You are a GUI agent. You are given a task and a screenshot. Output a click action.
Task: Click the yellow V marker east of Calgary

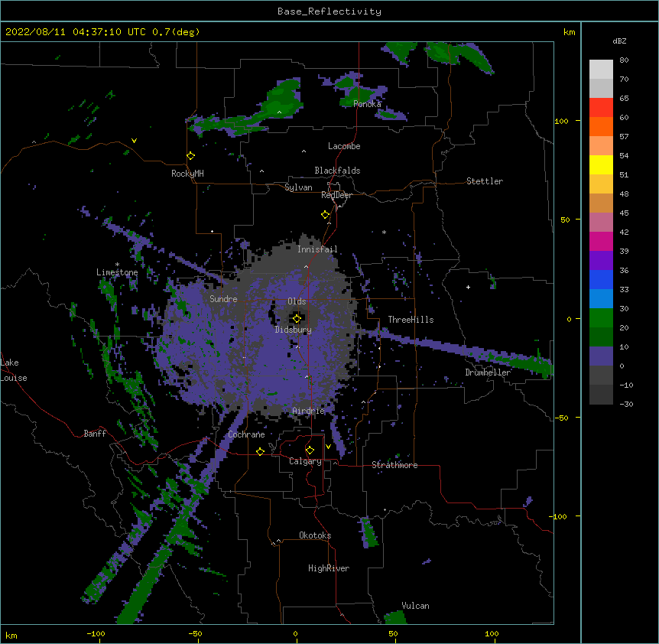328,447
